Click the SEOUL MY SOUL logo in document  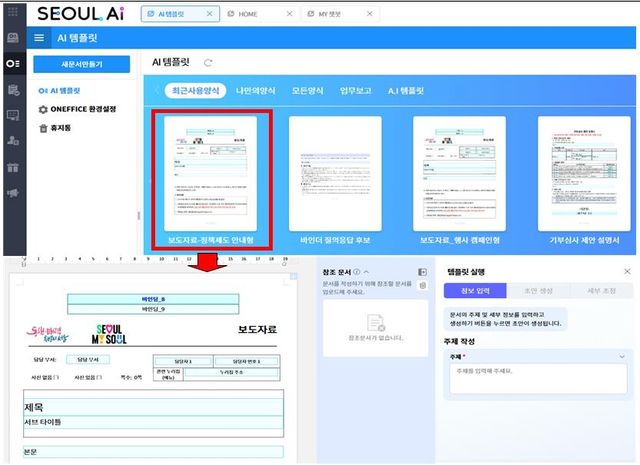[x=109, y=334]
